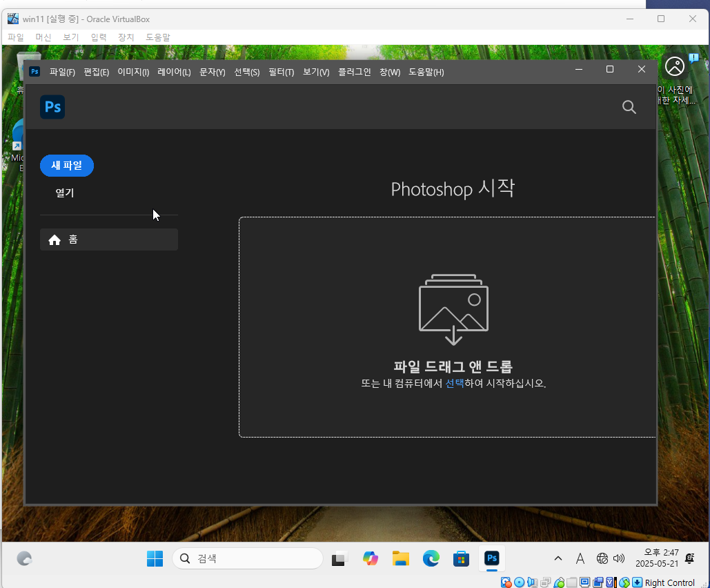Open the Photoshop search magnifier
The image size is (710, 588).
pyautogui.click(x=629, y=107)
